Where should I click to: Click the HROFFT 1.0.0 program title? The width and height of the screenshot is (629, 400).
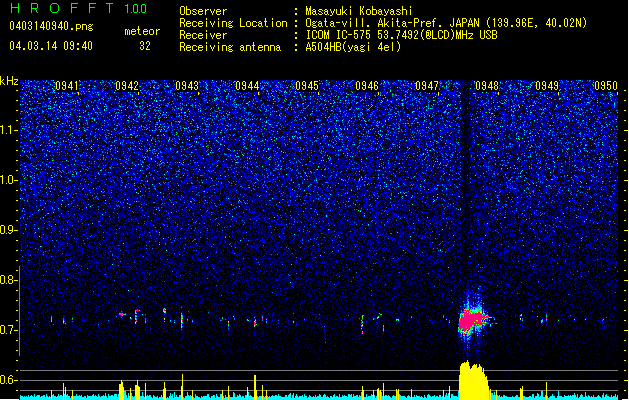point(79,8)
